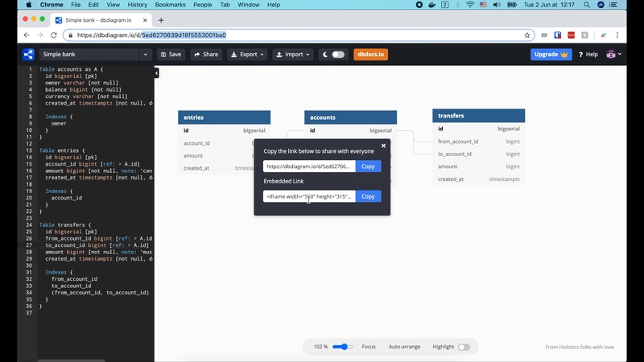Click the Share button

206,54
